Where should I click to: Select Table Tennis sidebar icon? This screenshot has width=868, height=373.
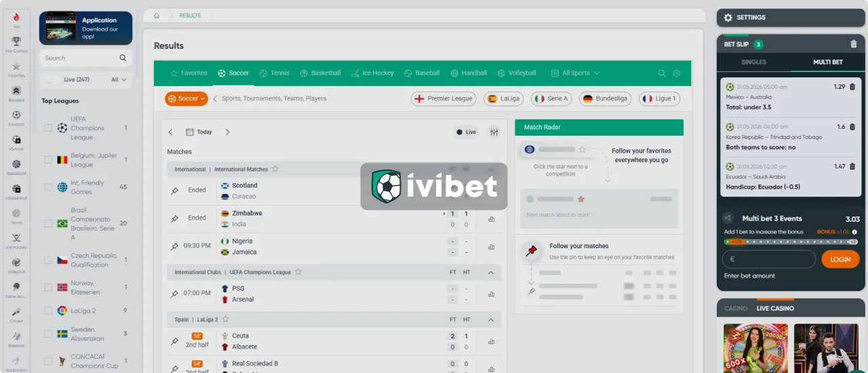(16, 290)
